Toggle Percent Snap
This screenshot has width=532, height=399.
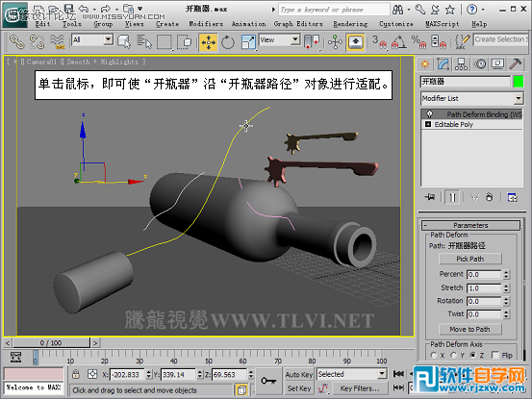[x=419, y=42]
